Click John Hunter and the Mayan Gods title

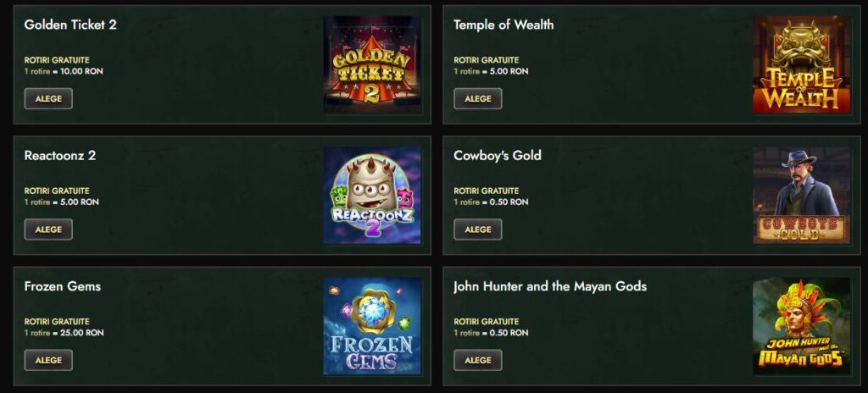[x=549, y=286]
